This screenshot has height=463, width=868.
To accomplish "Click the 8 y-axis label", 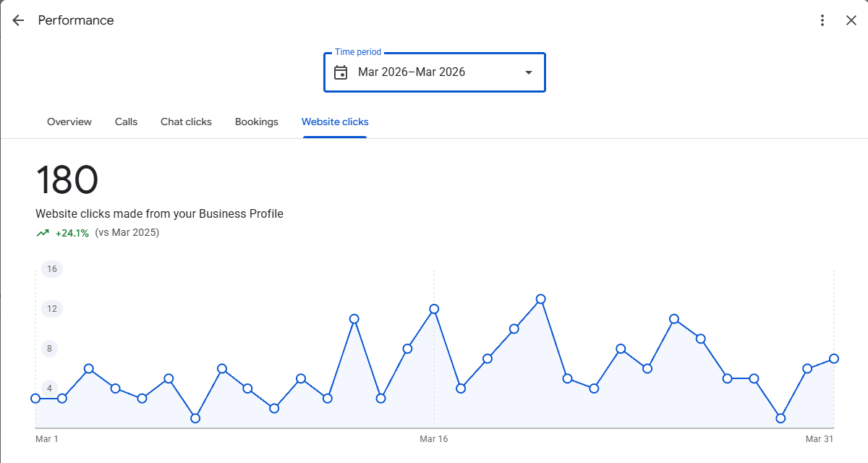I will (50, 349).
